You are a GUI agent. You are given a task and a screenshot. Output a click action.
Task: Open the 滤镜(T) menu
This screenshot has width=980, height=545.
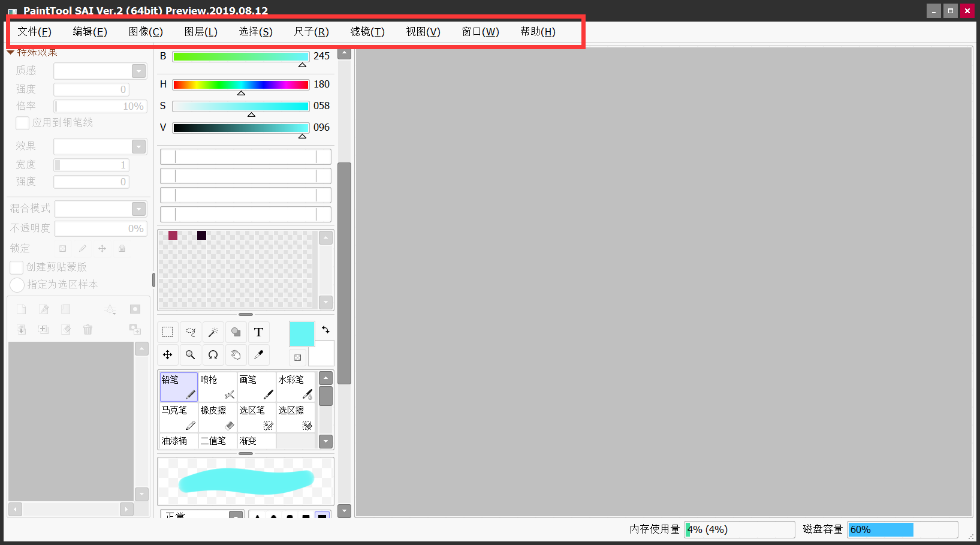[x=367, y=32]
